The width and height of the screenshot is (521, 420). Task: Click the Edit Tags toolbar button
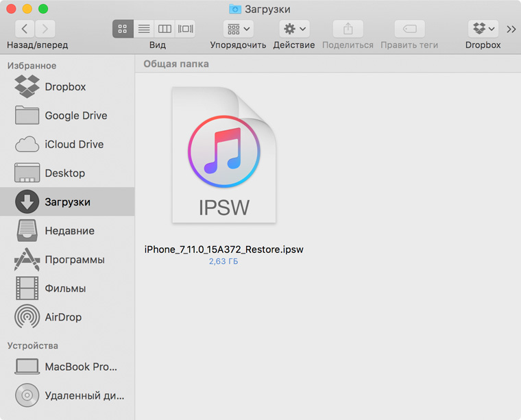point(409,29)
